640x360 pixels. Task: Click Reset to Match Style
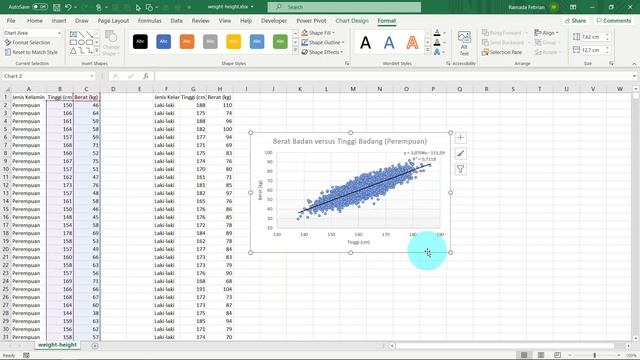pos(31,52)
